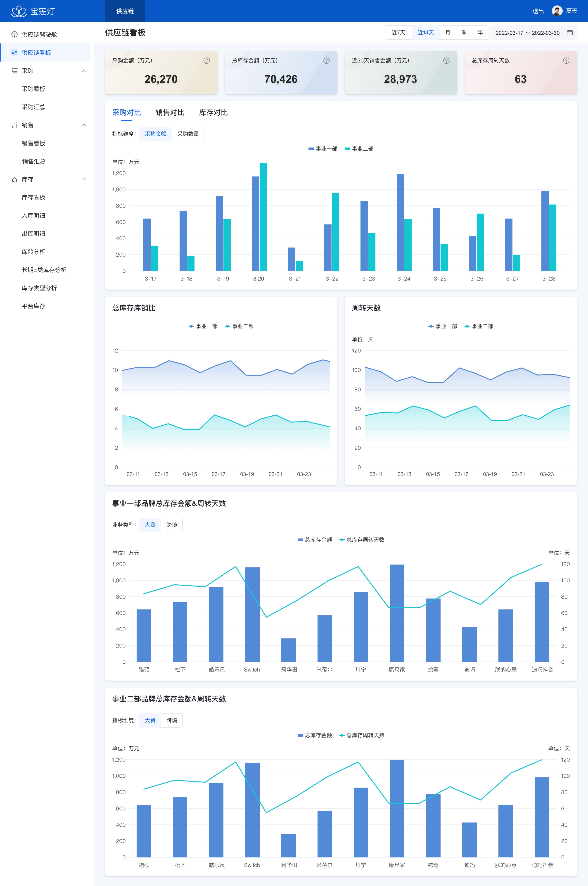Open 采购看板 in the sidebar

point(45,89)
